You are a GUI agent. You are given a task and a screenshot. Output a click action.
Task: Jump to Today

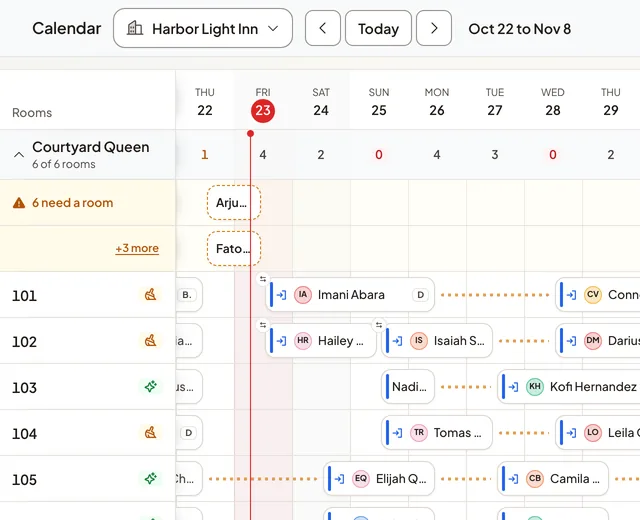coord(378,29)
